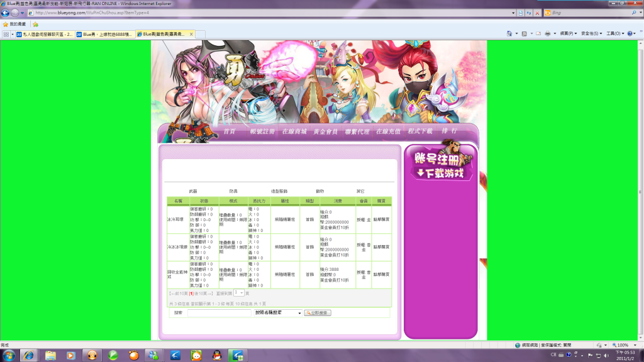Click the 账号注册 下载游戏 banner
This screenshot has height=362, width=644.
440,165
